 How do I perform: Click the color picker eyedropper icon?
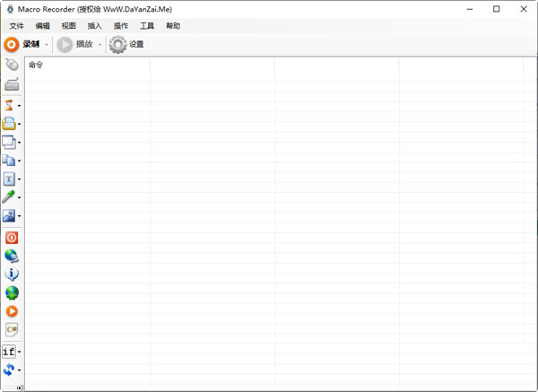(x=10, y=196)
